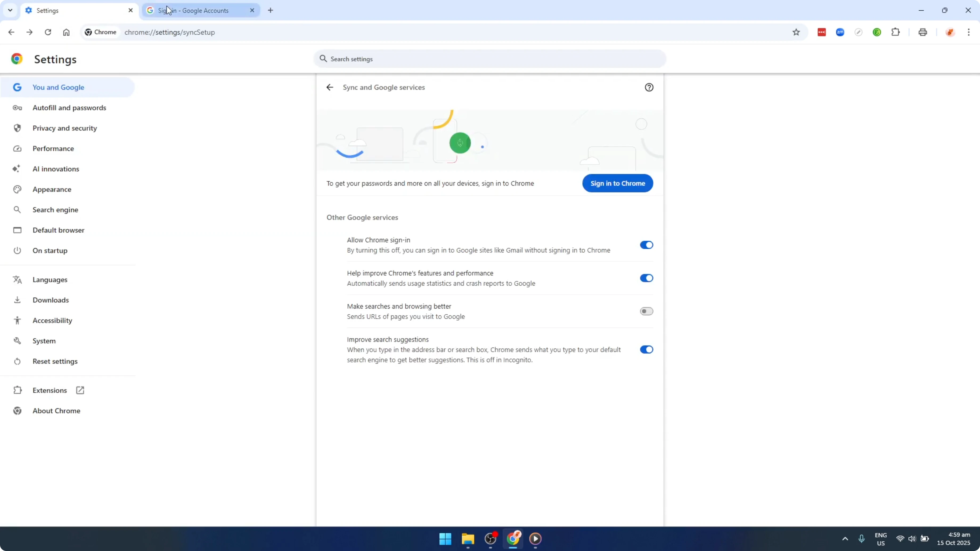
Task: Click the home icon next to the address bar
Action: click(x=66, y=32)
